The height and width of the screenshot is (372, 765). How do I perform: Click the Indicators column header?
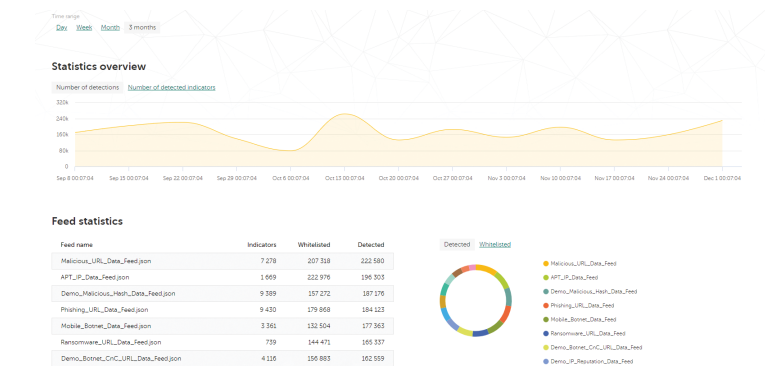click(262, 245)
